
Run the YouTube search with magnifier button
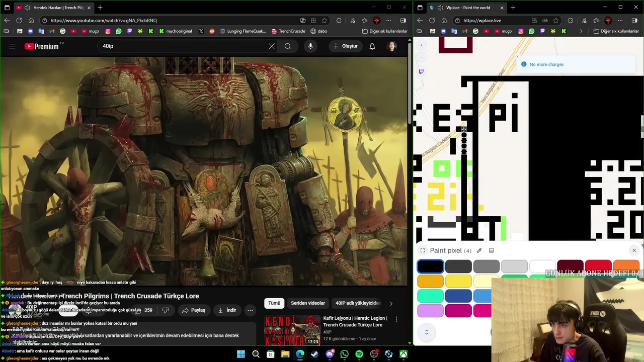point(288,46)
